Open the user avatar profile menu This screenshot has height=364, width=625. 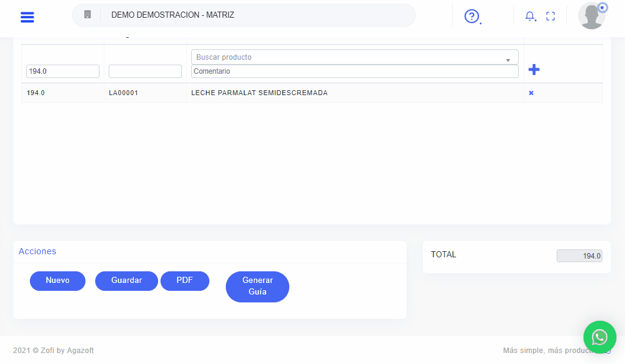591,16
